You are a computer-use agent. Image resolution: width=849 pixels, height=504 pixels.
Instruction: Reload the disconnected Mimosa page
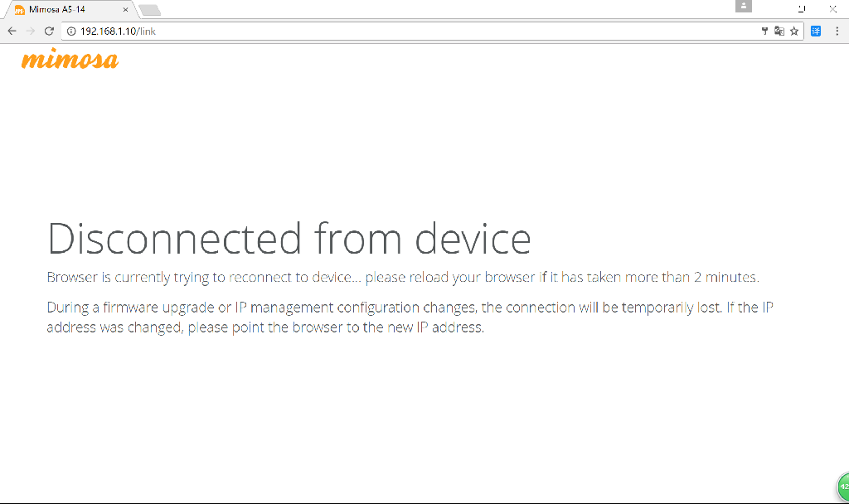(49, 31)
